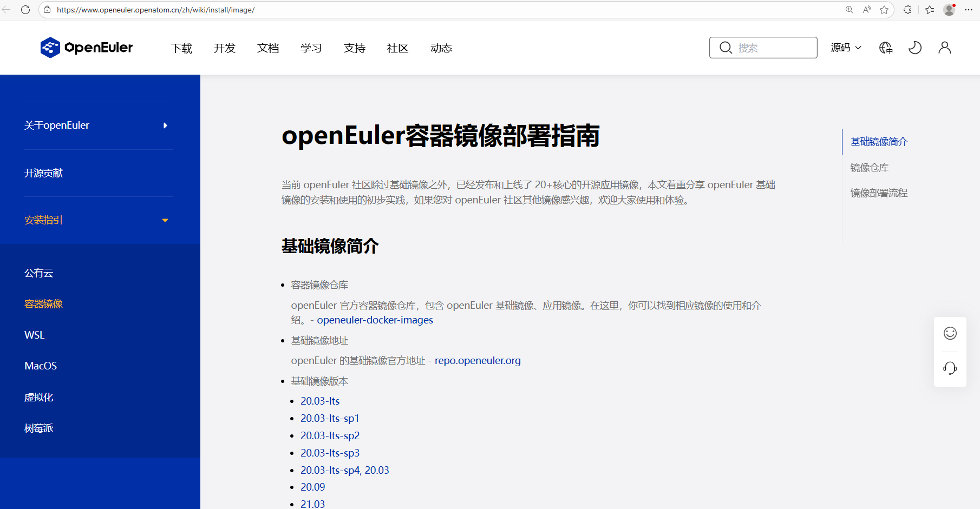Click the smiley feedback icon
Screen dimensions: 980x509
tap(950, 333)
